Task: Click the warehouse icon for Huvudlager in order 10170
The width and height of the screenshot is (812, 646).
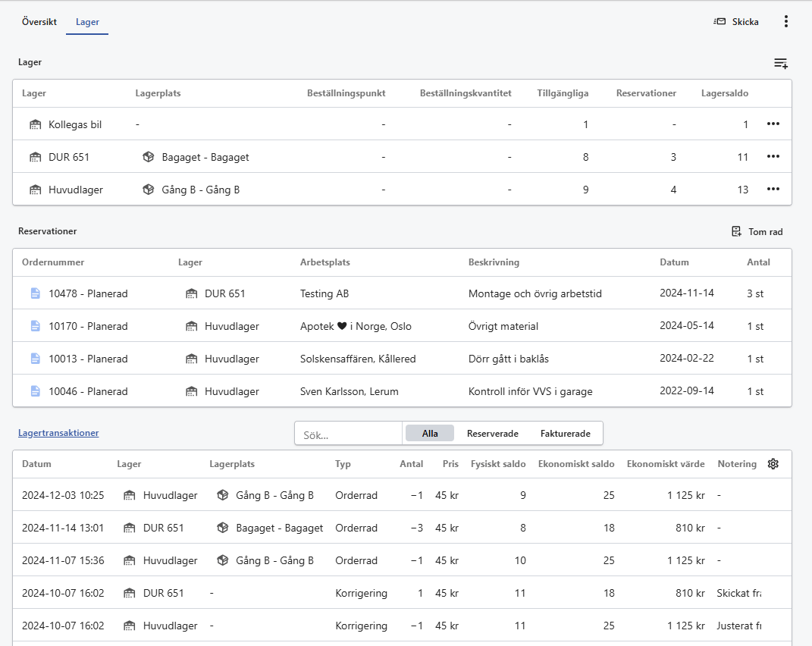Action: click(x=191, y=326)
